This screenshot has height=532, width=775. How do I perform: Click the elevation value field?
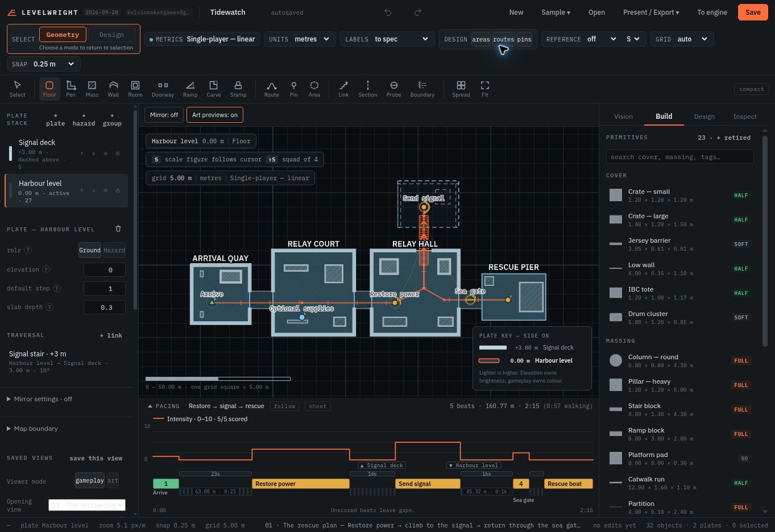[x=105, y=270]
